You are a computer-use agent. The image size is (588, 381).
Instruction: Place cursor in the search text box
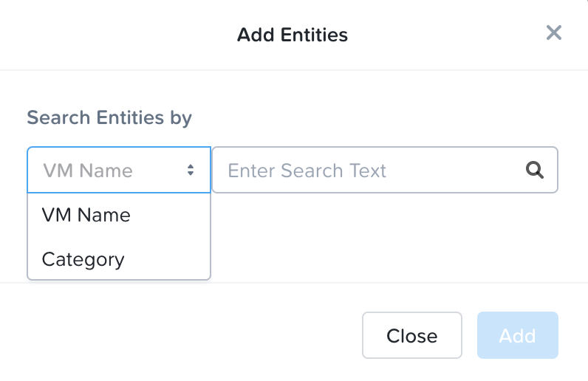point(369,171)
